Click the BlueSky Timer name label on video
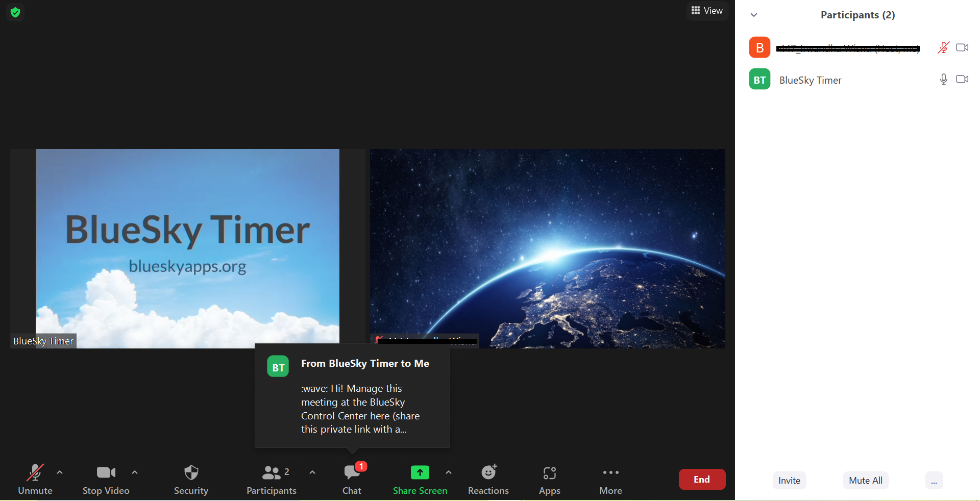This screenshot has width=980, height=501. coord(43,341)
